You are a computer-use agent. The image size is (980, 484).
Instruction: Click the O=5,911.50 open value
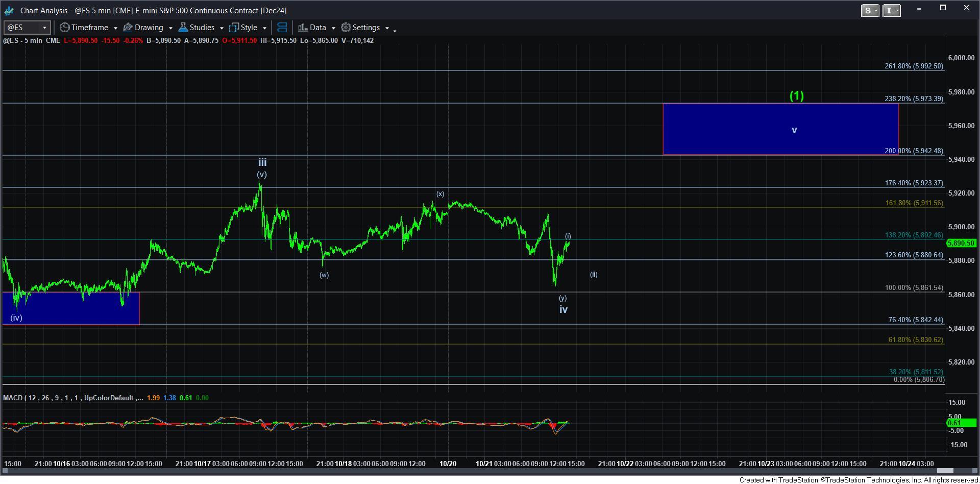click(238, 40)
